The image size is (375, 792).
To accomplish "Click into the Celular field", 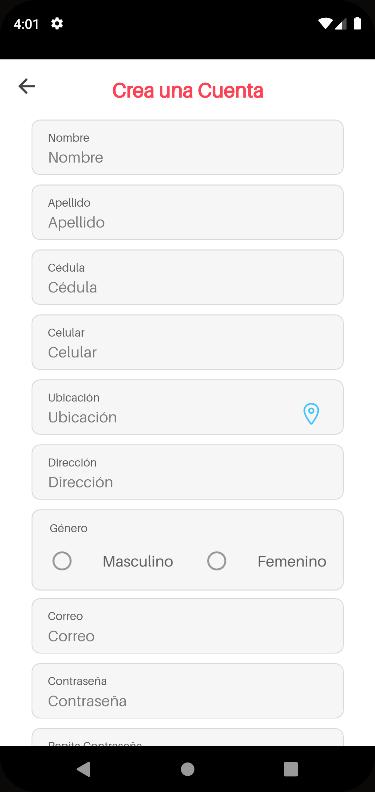I will 188,342.
